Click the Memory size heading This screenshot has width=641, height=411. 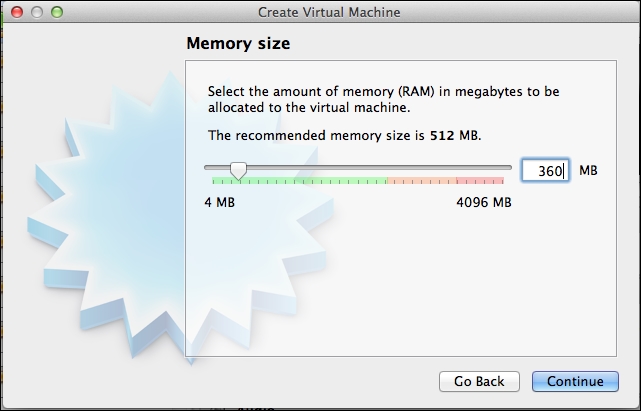(x=238, y=43)
